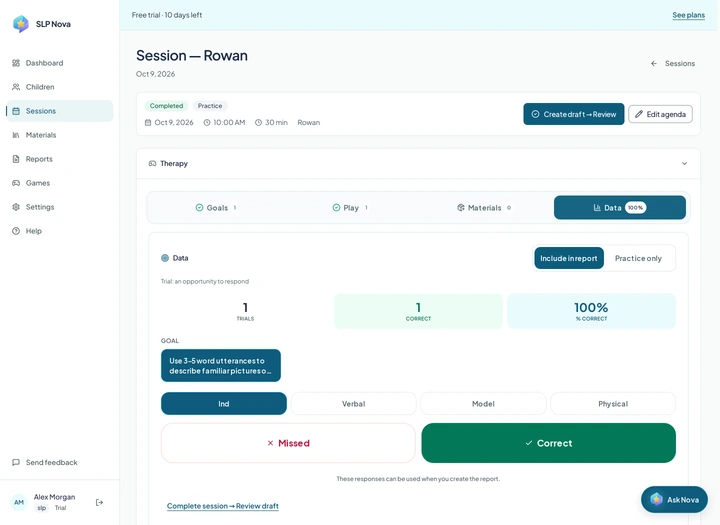
Task: Collapse the Therapy section with the chevron
Action: click(x=684, y=164)
